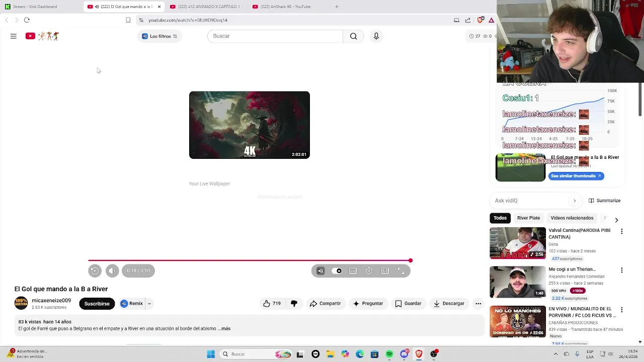Toggle subtitles with the captions icon
Viewport: 644px width, 362px height.
[x=353, y=270]
